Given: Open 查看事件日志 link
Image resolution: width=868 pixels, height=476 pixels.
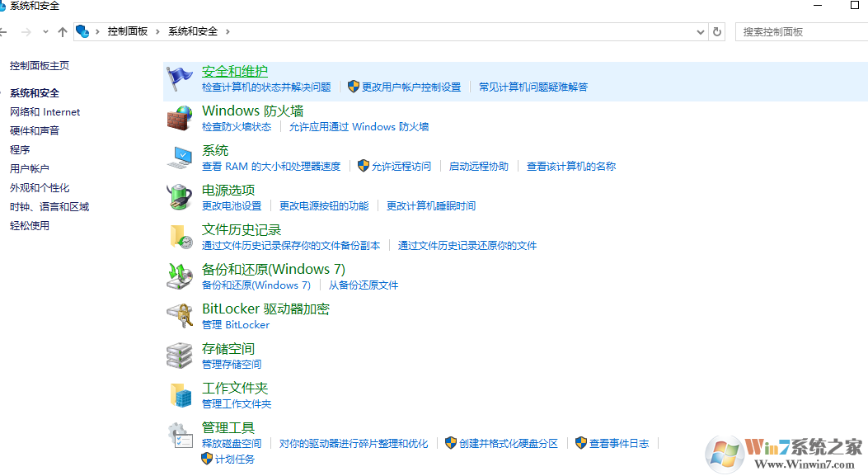Looking at the screenshot, I should (617, 442).
